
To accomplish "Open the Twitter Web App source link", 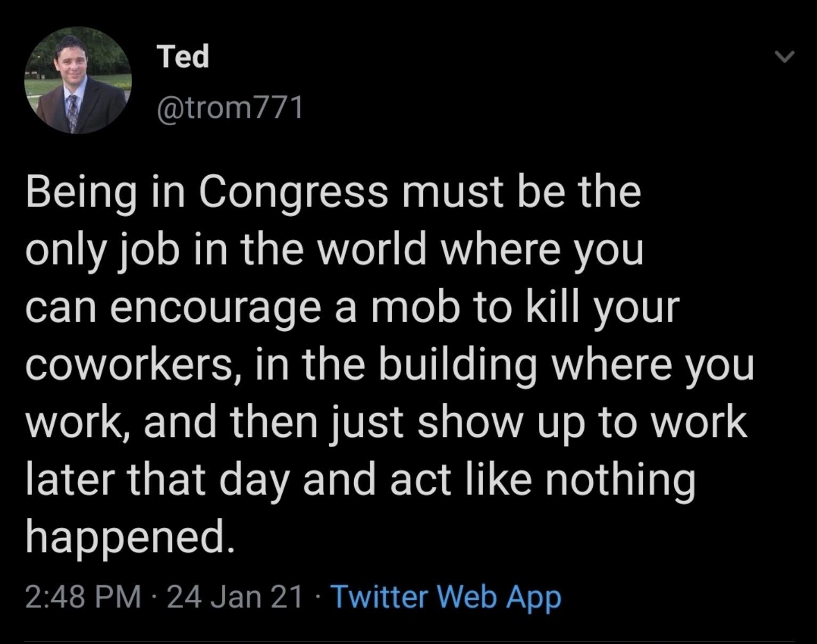I will (x=446, y=596).
